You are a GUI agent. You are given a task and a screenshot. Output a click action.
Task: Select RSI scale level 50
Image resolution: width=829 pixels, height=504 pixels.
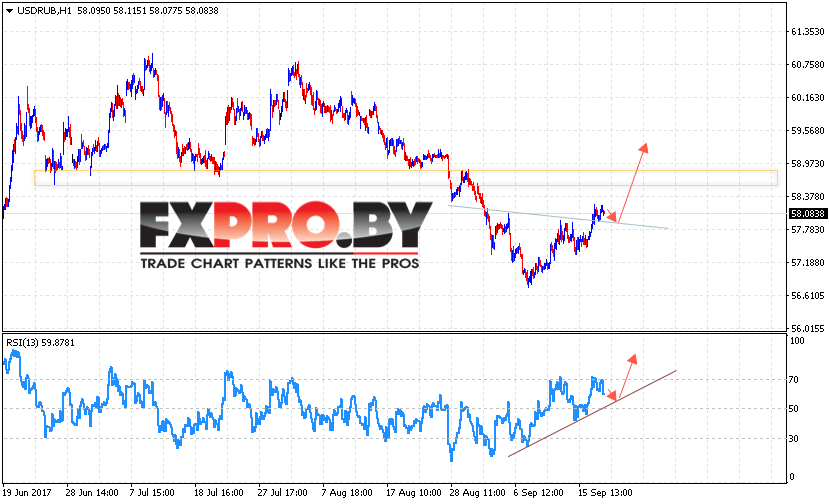(x=794, y=409)
